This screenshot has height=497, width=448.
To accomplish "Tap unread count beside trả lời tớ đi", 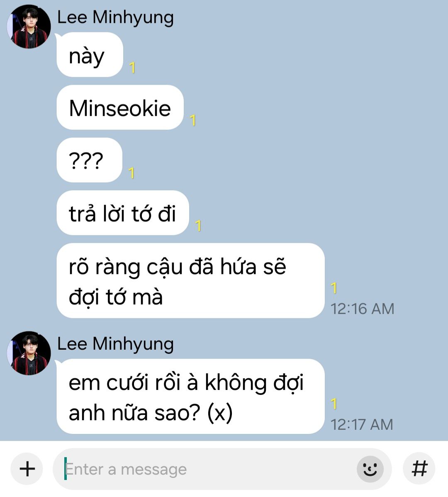I will [x=198, y=226].
